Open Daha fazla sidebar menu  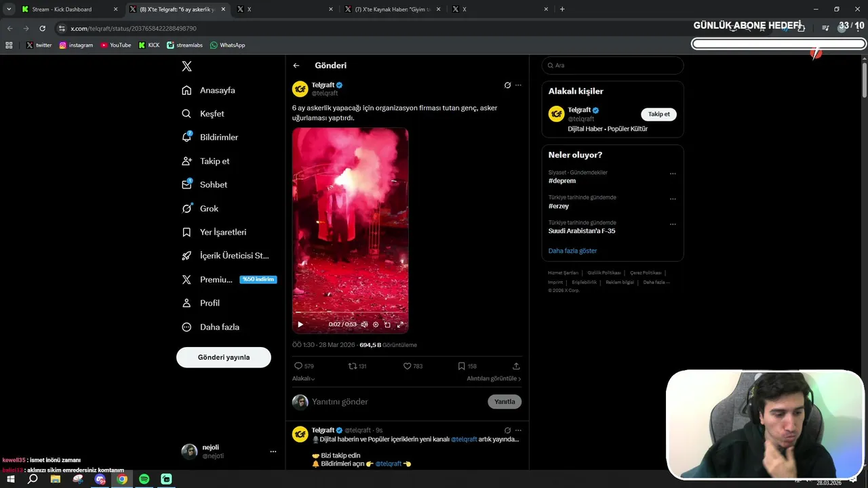(211, 327)
